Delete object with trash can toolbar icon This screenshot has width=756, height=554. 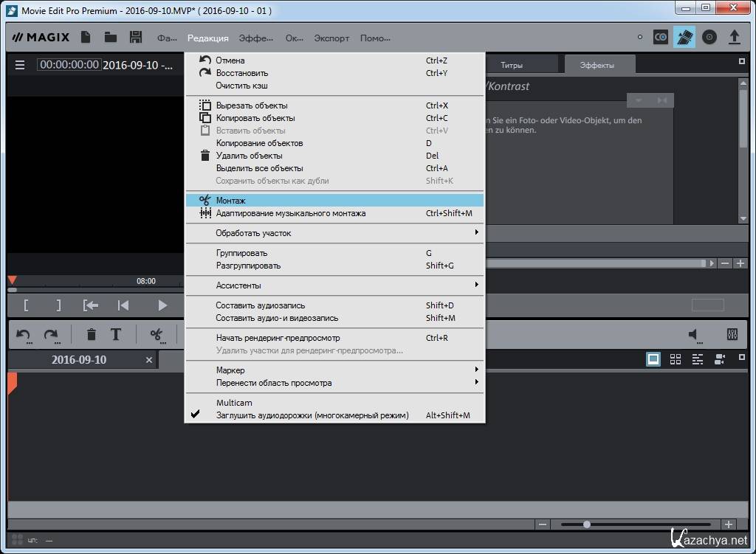pyautogui.click(x=92, y=335)
